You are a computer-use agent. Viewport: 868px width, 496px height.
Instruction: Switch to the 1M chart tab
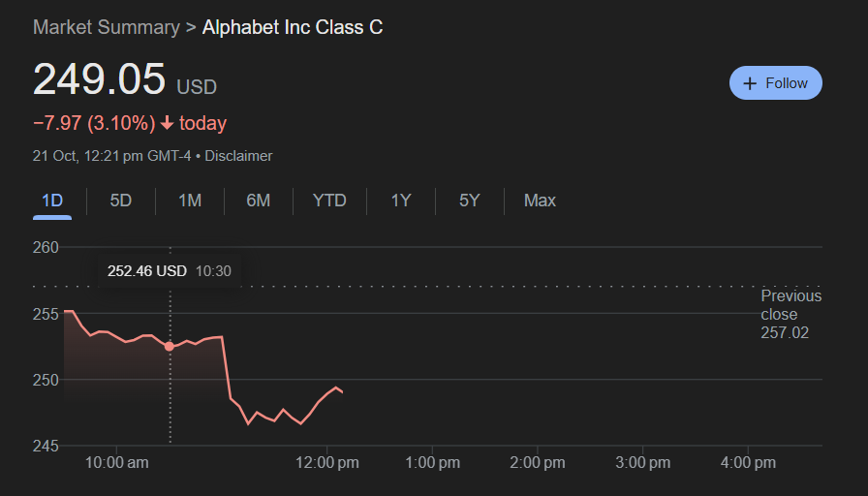pos(190,201)
